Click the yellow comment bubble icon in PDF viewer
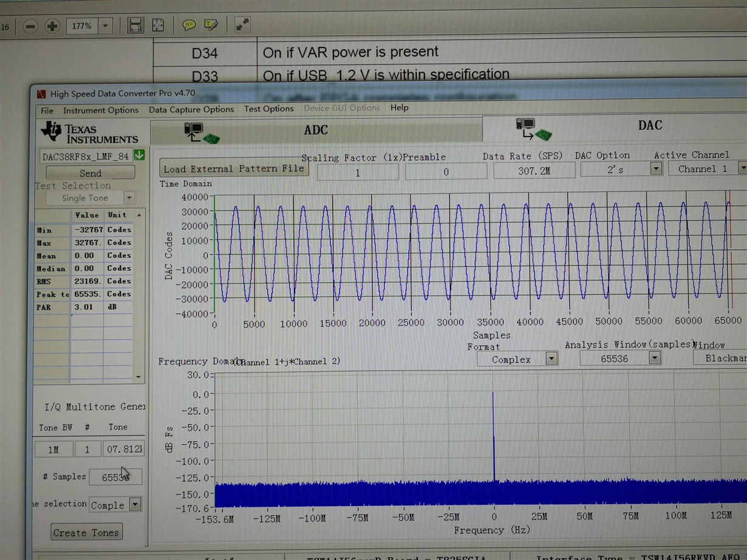 pyautogui.click(x=189, y=25)
